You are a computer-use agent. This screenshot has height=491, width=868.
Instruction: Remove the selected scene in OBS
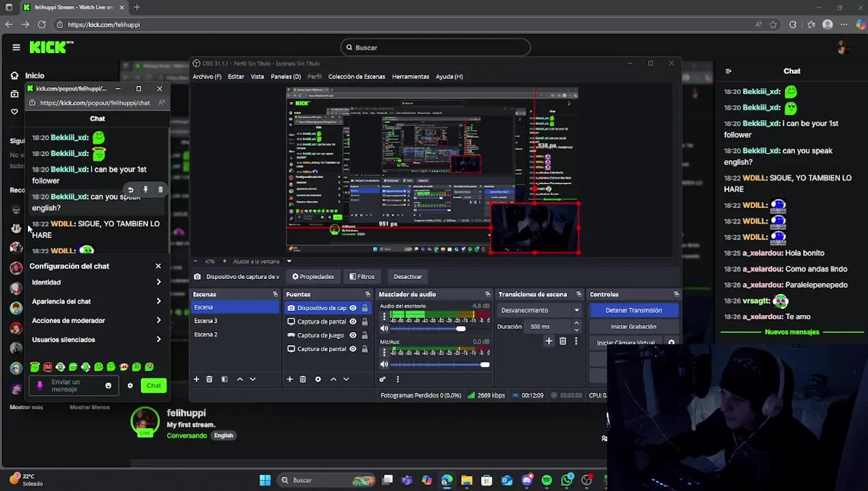pos(209,379)
